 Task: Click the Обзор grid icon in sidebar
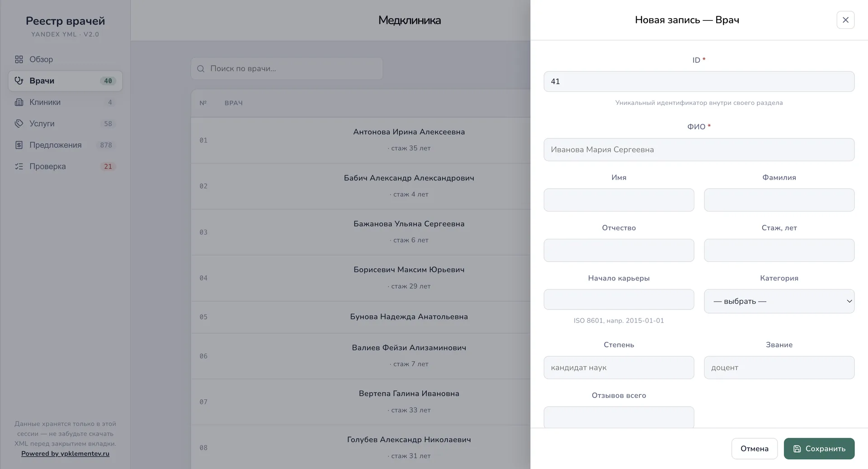pos(19,59)
